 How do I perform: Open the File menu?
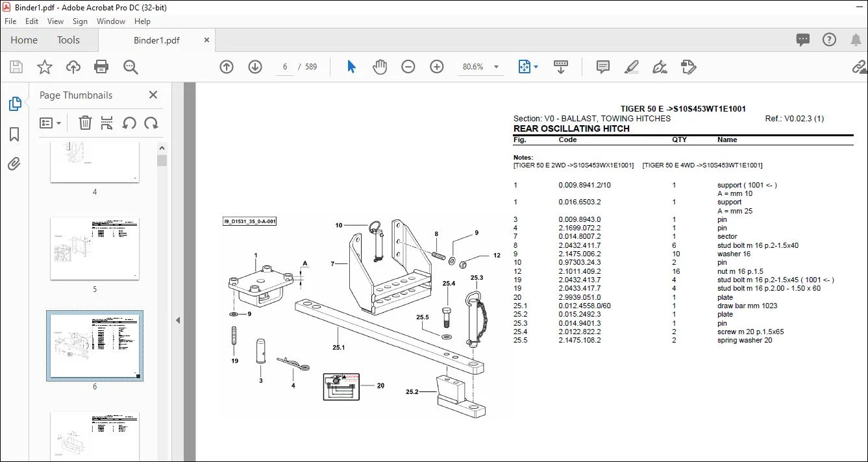pyautogui.click(x=10, y=21)
